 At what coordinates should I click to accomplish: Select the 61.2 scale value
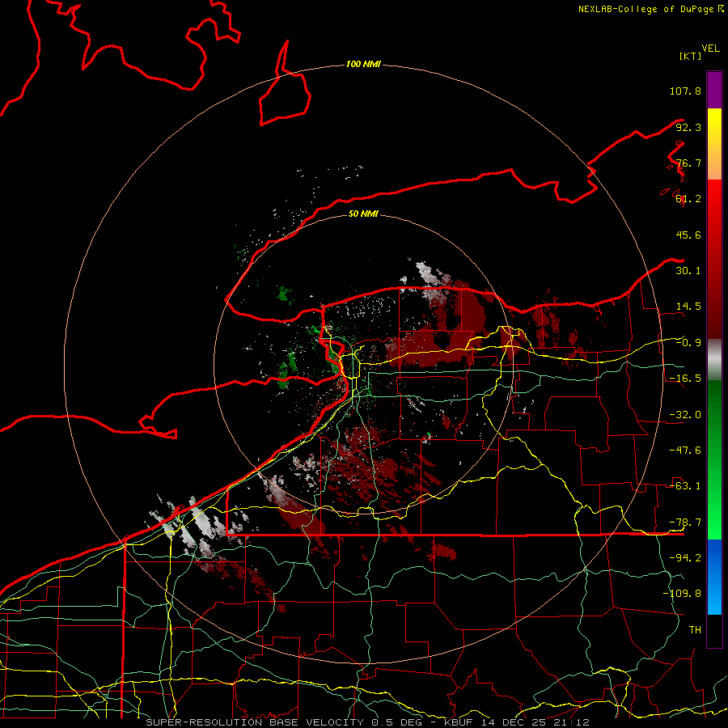[688, 199]
